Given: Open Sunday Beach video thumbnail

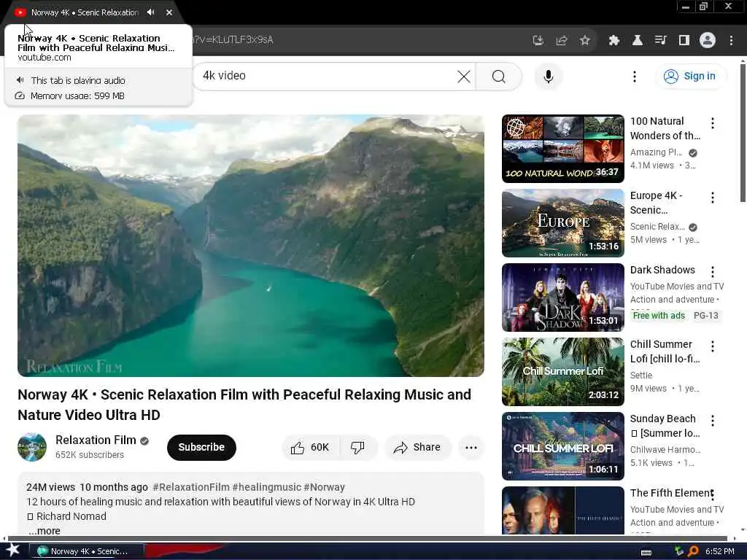Looking at the screenshot, I should click(x=562, y=446).
